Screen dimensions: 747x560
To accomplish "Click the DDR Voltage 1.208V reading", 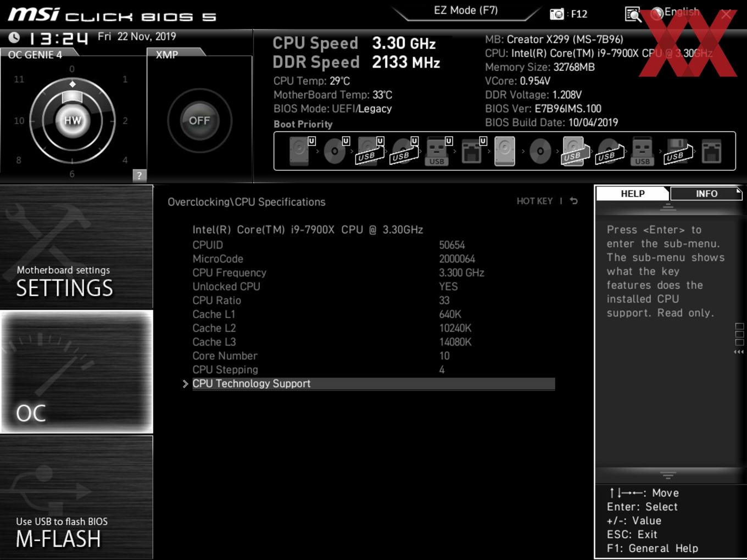I will tap(533, 95).
